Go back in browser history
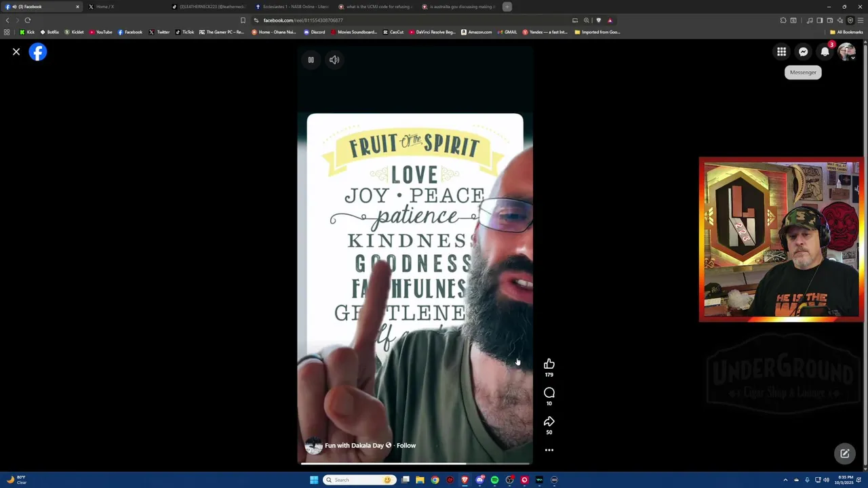868x488 pixels. pyautogui.click(x=7, y=20)
